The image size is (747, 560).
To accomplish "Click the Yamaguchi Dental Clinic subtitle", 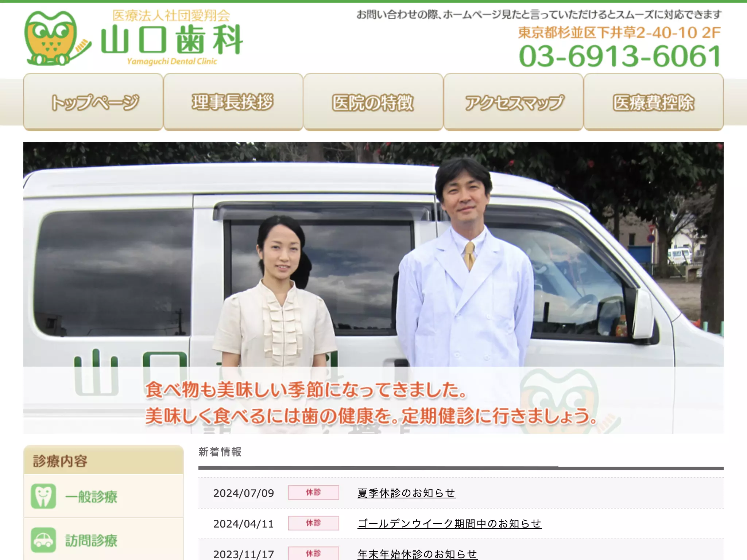I will [172, 61].
